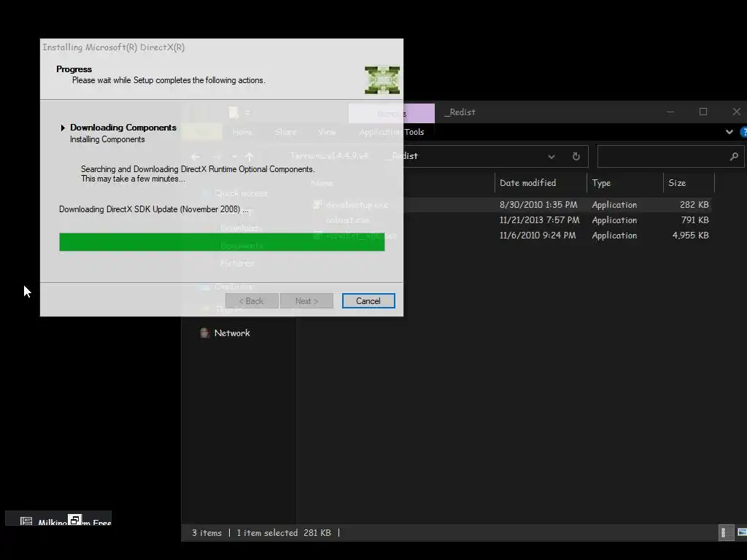Viewport: 747px width, 560px height.
Task: Click Application type in the 4,955 KB row
Action: tap(614, 236)
